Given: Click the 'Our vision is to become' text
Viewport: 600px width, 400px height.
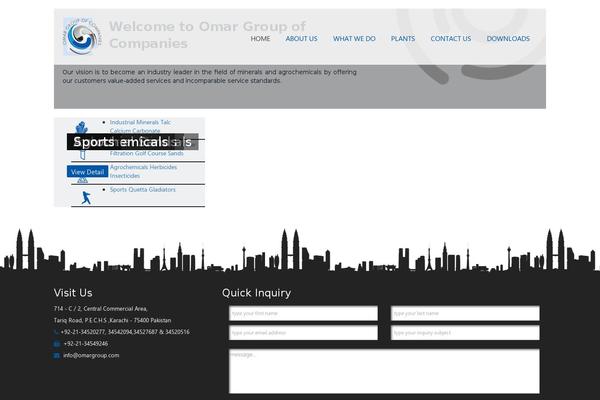Looking at the screenshot, I should 209,76.
